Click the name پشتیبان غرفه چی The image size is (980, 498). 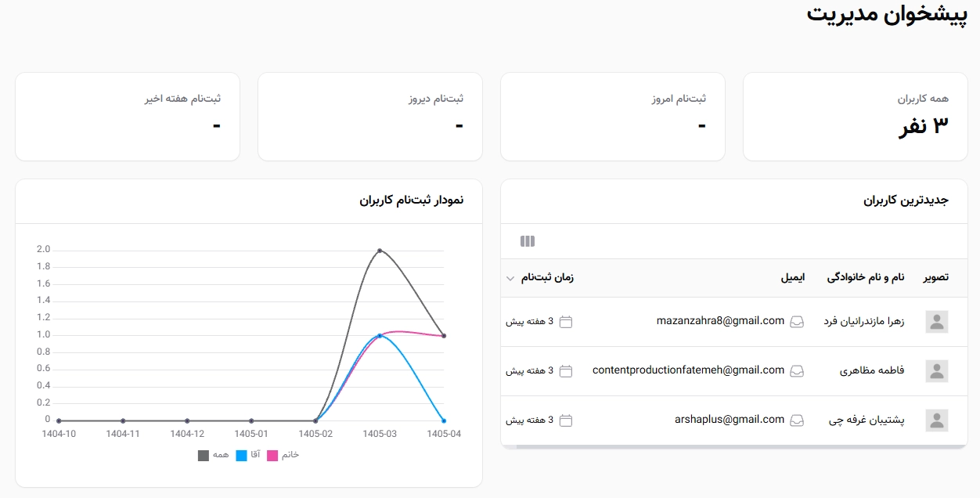867,420
